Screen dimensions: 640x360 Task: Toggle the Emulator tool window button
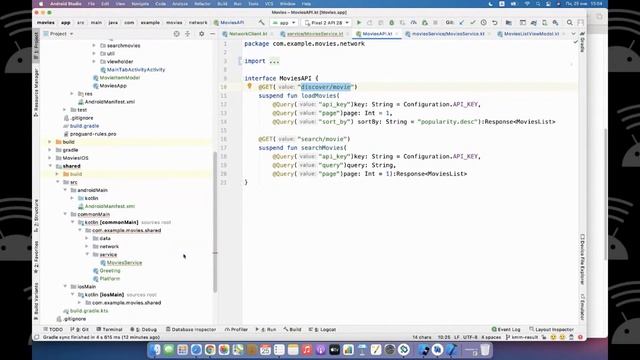582,307
